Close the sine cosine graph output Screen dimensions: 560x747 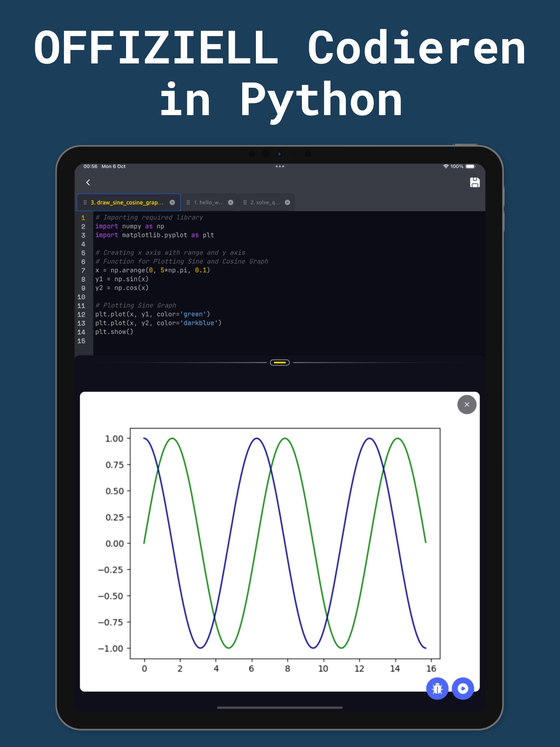coord(466,404)
